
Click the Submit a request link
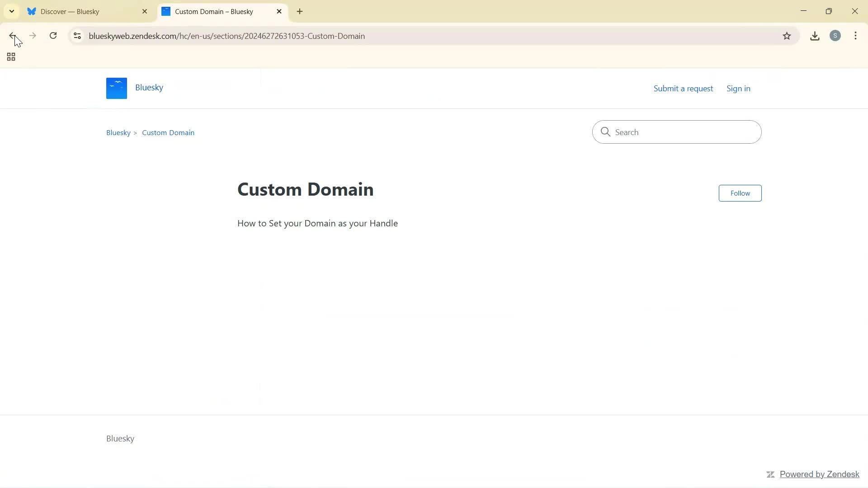coord(683,88)
